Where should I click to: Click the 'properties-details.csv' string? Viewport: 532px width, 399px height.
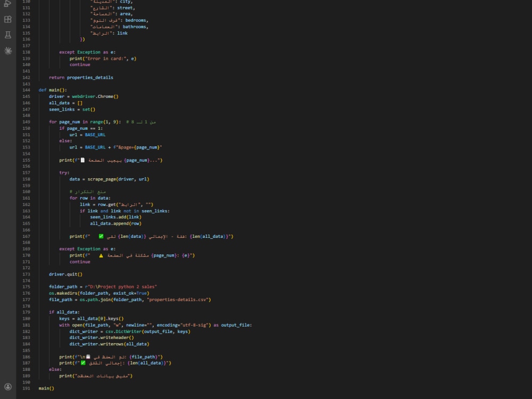tap(179, 300)
